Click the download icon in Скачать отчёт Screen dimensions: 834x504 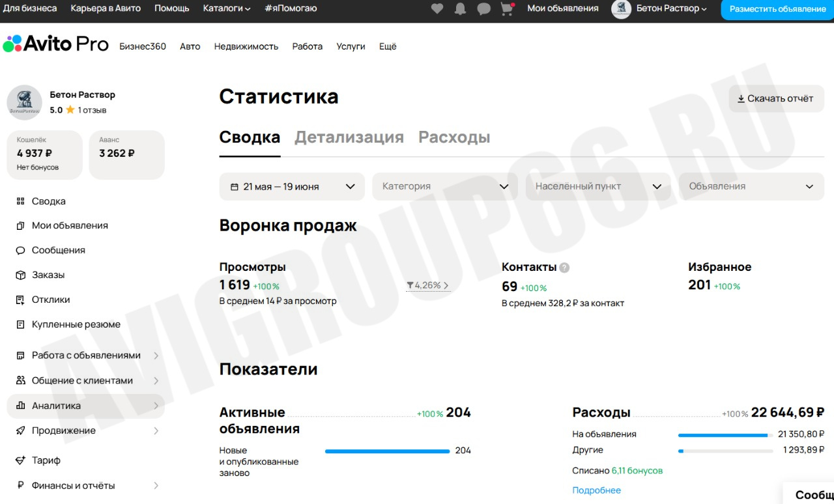click(x=741, y=99)
